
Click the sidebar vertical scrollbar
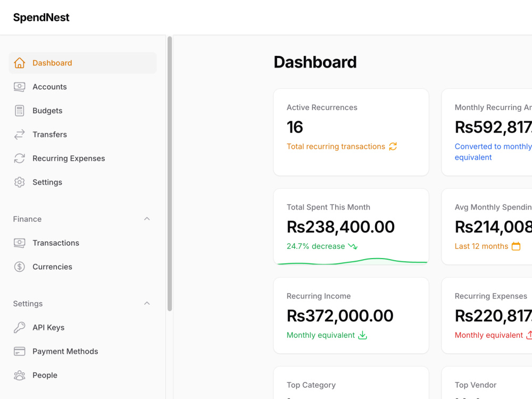[x=170, y=174]
